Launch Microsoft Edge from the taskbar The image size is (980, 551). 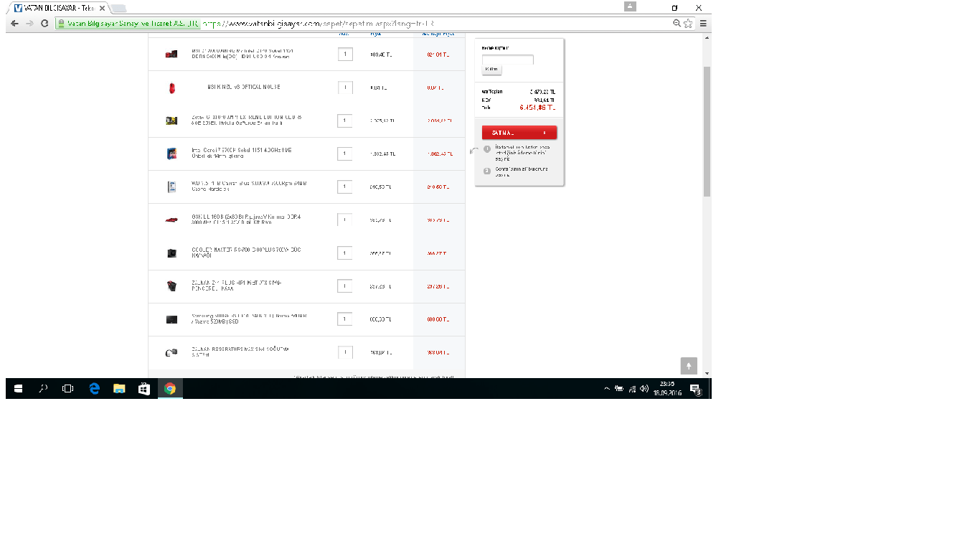94,389
